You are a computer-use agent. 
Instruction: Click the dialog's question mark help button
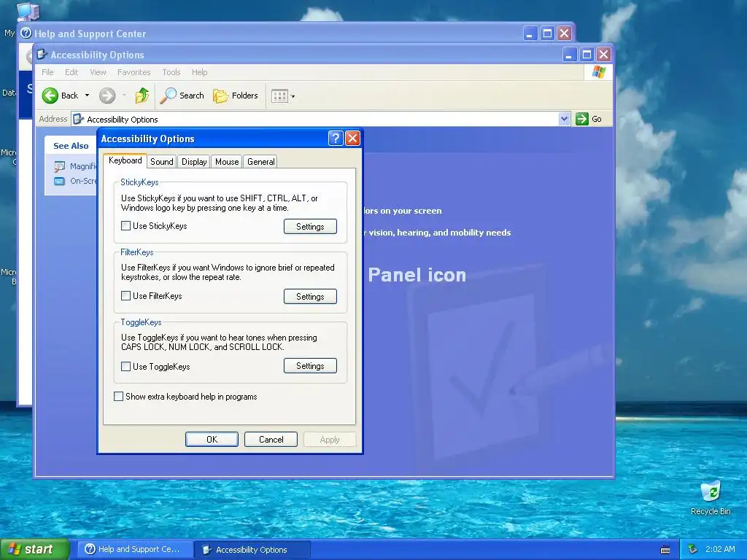(336, 138)
